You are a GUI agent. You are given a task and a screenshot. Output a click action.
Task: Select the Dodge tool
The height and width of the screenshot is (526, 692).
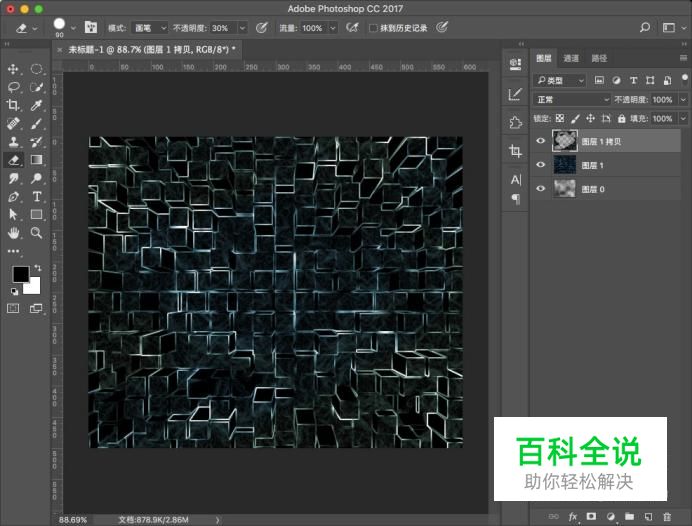(x=37, y=178)
